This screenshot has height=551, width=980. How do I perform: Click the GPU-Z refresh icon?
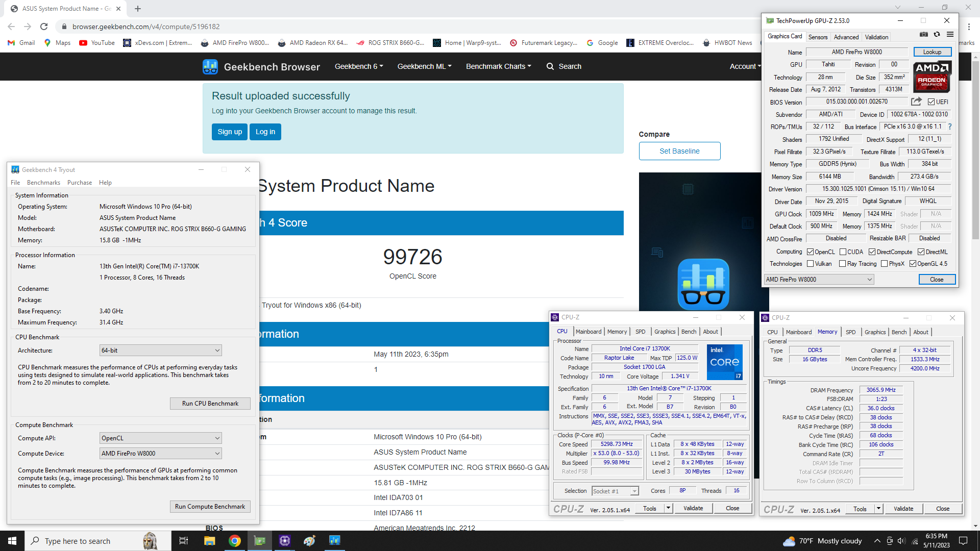937,35
